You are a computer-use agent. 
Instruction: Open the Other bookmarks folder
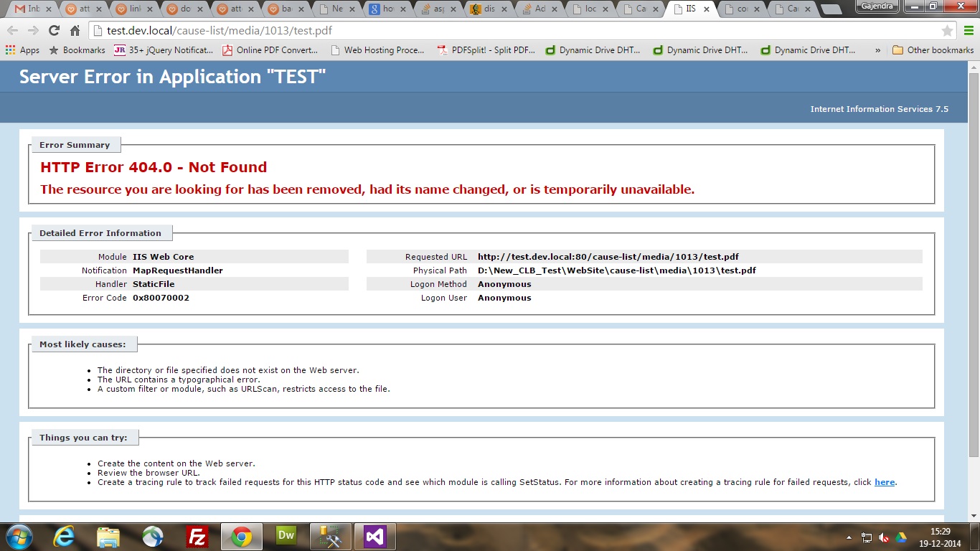(933, 50)
